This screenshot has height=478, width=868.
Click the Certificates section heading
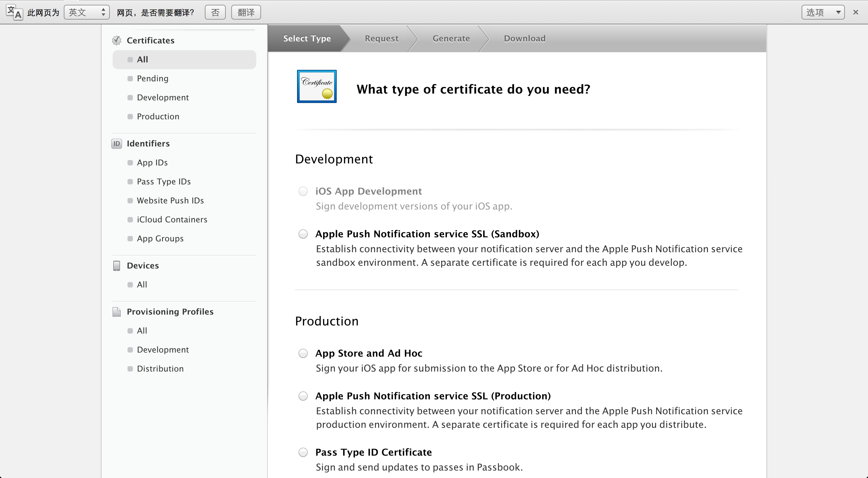(151, 40)
